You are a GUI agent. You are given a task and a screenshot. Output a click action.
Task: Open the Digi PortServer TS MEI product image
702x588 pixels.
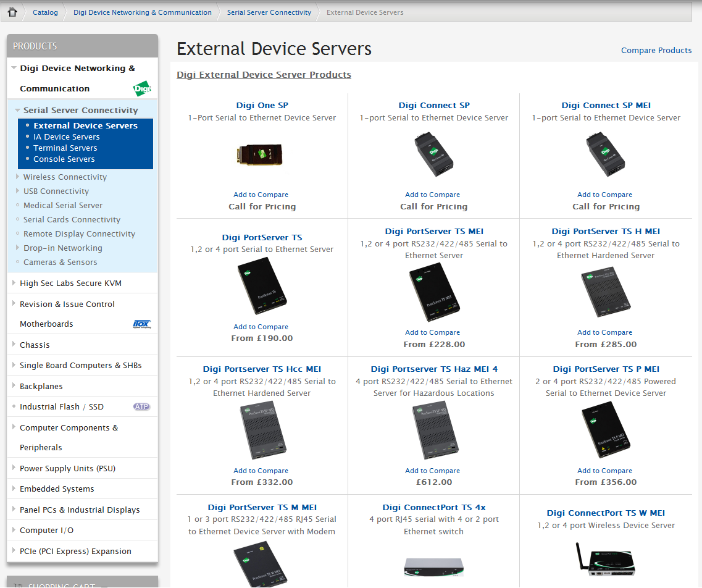(x=434, y=292)
